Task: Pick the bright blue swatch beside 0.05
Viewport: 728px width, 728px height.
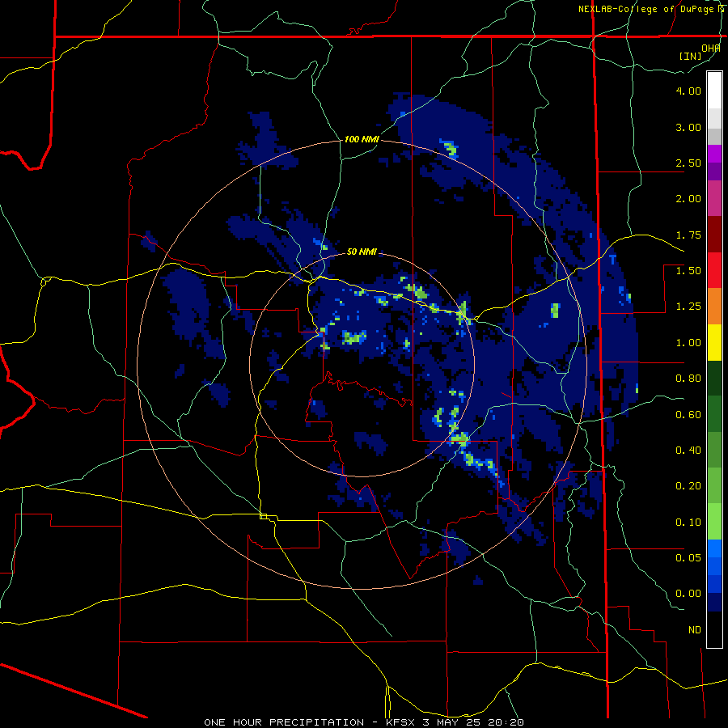Action: click(x=714, y=548)
